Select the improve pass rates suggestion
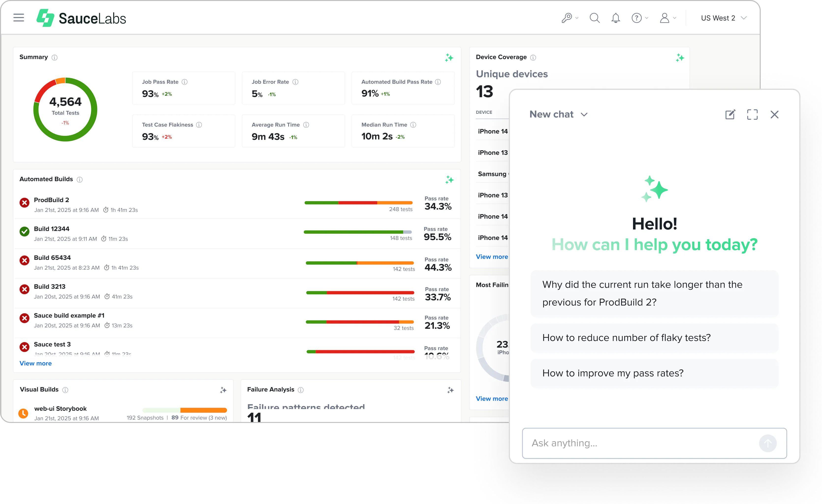Viewport: 822px width, 504px height. (x=654, y=373)
